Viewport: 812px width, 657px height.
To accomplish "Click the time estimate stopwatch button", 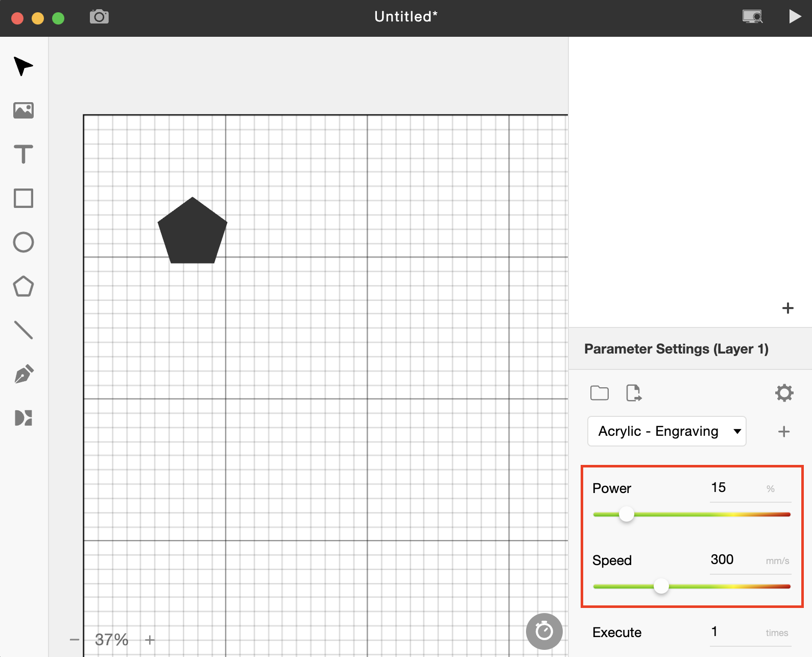I will pos(544,631).
